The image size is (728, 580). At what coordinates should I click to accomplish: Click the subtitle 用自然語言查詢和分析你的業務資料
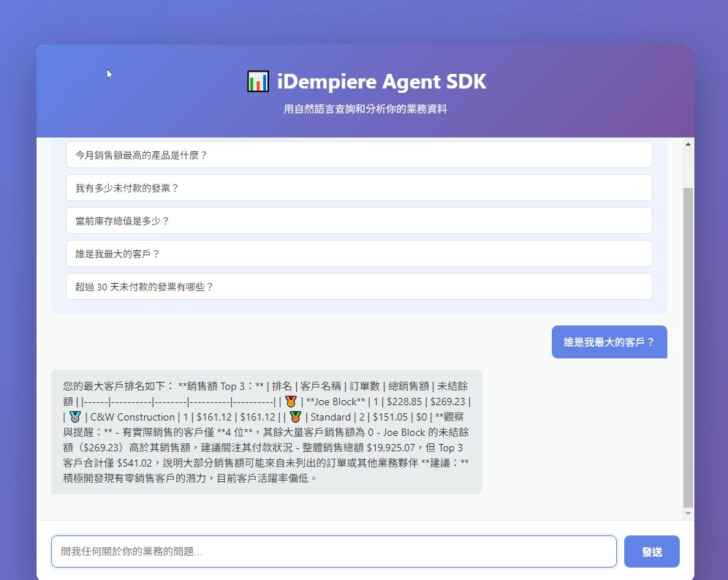pyautogui.click(x=364, y=108)
